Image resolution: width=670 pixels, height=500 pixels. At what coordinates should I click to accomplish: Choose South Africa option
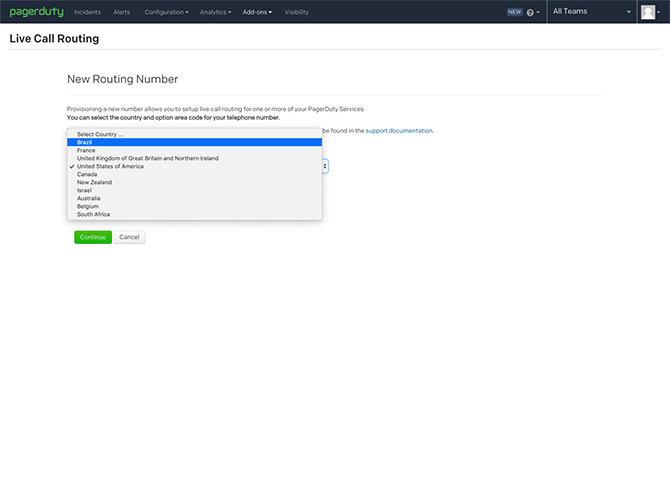[x=93, y=214]
